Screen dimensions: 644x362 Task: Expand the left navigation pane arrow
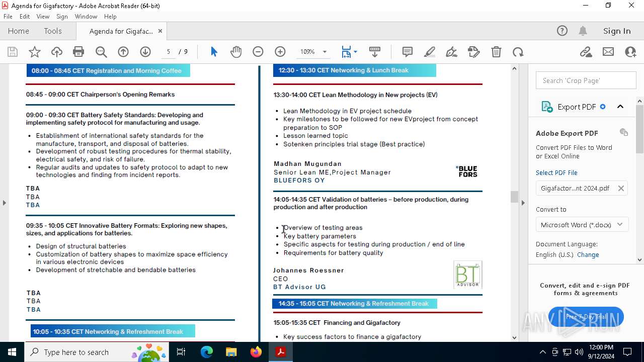(5, 203)
